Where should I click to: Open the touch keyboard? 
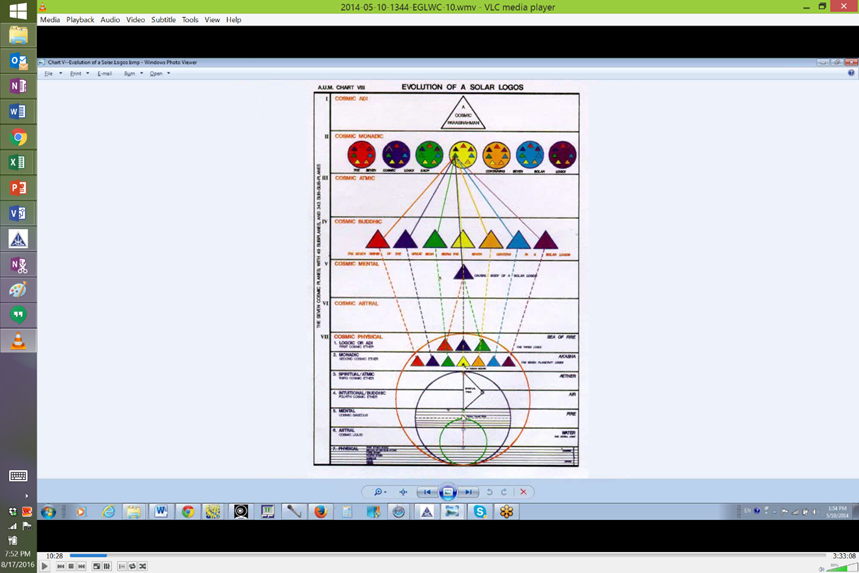18,475
